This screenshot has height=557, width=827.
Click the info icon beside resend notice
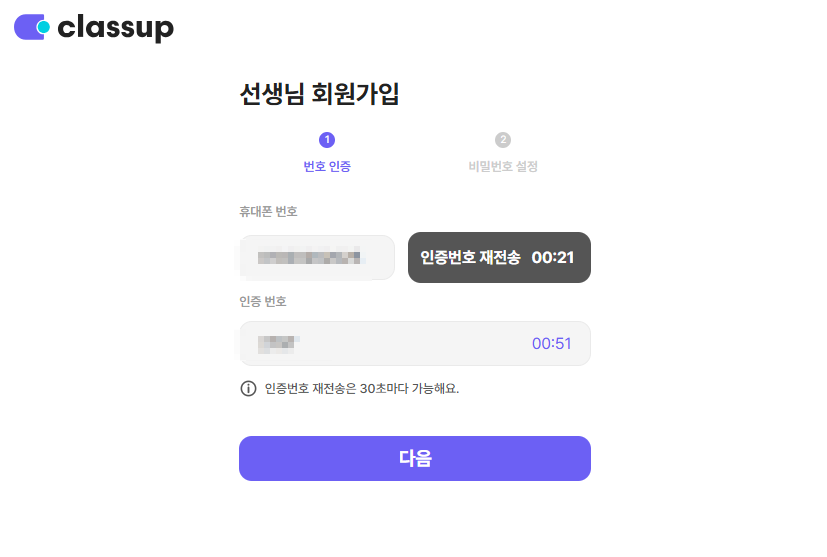(x=248, y=388)
